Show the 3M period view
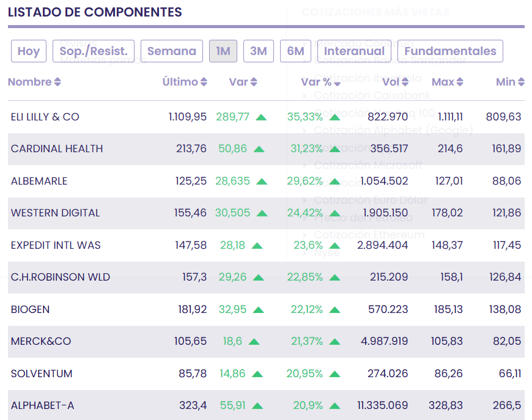The width and height of the screenshot is (532, 420). (x=259, y=51)
